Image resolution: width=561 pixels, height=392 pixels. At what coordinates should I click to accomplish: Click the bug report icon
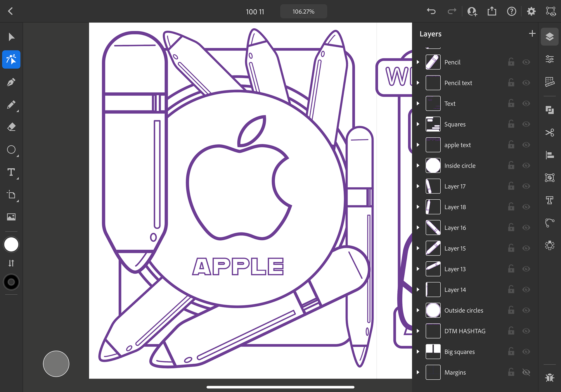(x=550, y=378)
